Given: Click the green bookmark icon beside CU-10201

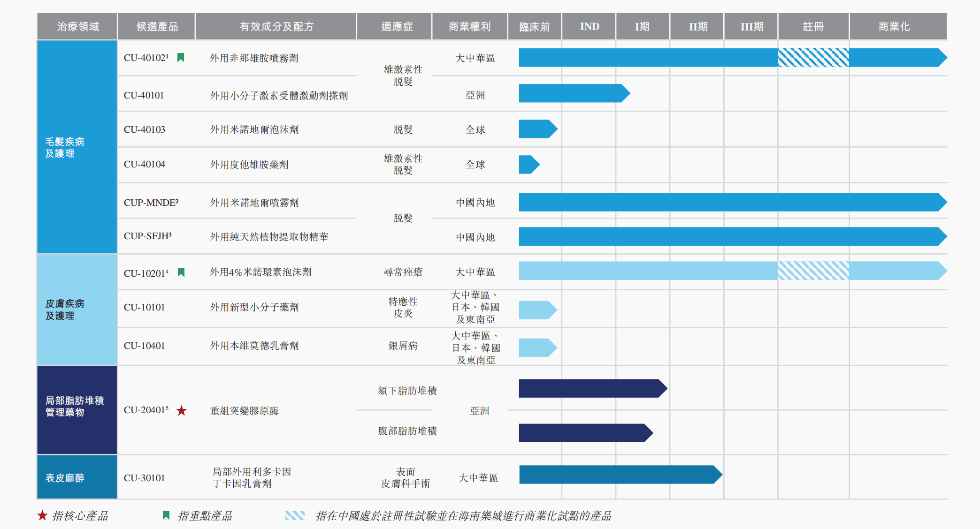Looking at the screenshot, I should click(x=181, y=272).
